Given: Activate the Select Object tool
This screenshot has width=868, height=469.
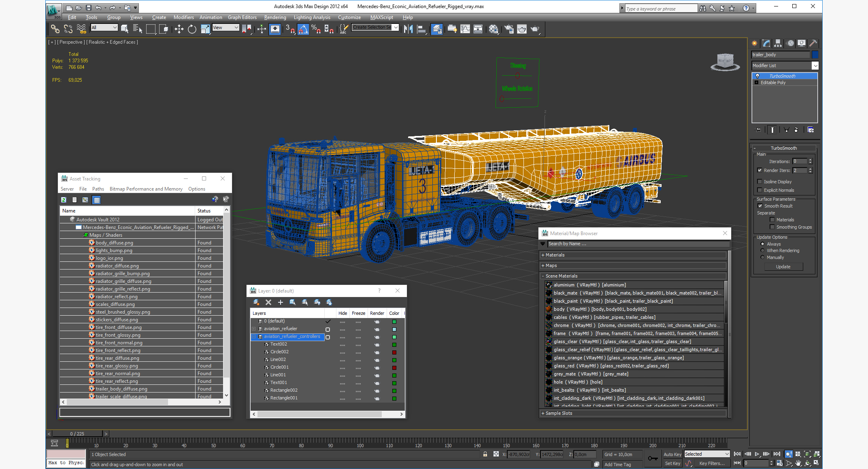Looking at the screenshot, I should pos(125,29).
